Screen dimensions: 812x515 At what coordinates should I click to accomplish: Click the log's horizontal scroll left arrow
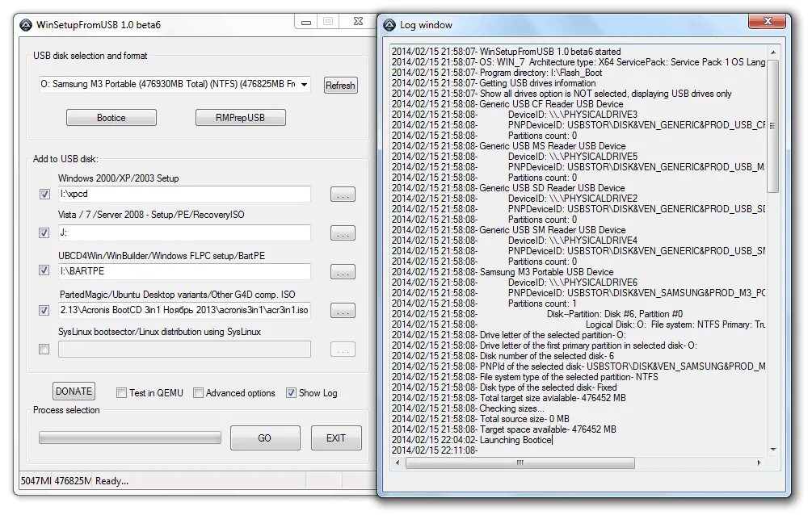pos(398,463)
